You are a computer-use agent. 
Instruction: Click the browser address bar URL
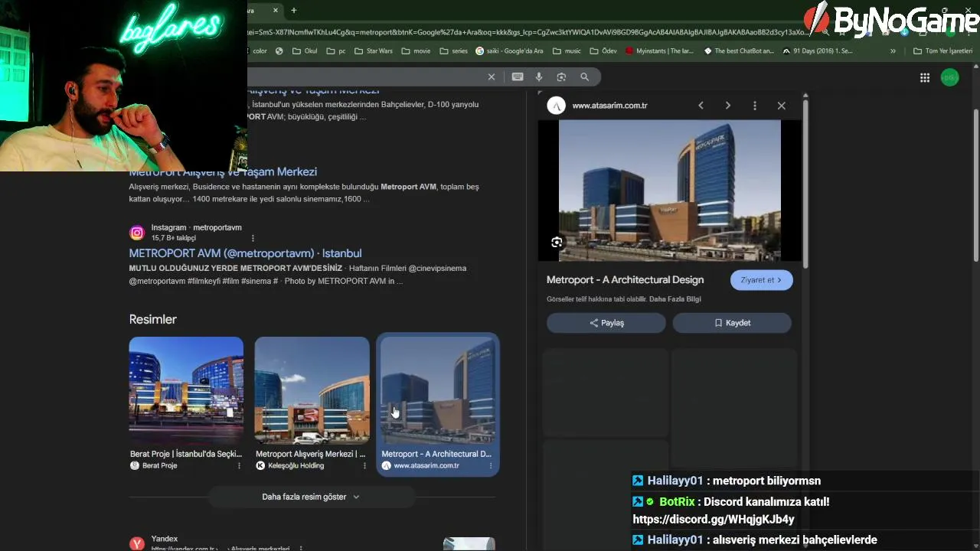pyautogui.click(x=528, y=32)
